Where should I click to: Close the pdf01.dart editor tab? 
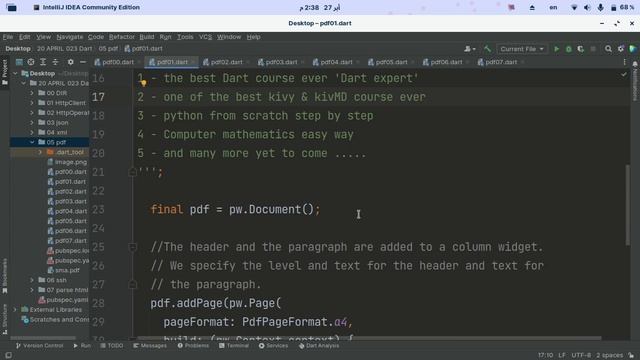(193, 62)
